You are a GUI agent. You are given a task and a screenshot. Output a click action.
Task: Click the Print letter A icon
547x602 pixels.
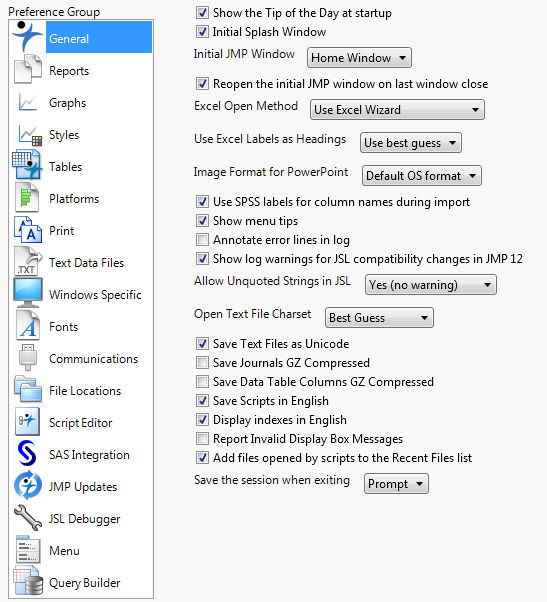tap(28, 229)
